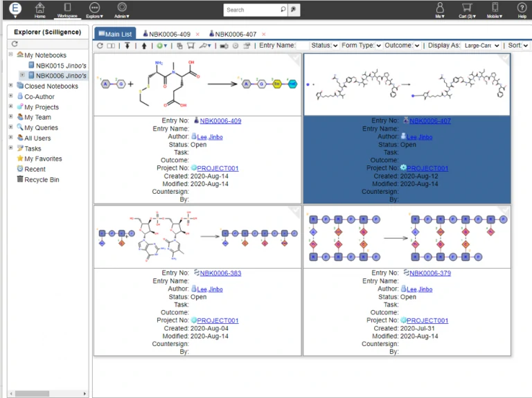Expand the NBK0006 notebook node
The height and width of the screenshot is (398, 532).
click(22, 75)
